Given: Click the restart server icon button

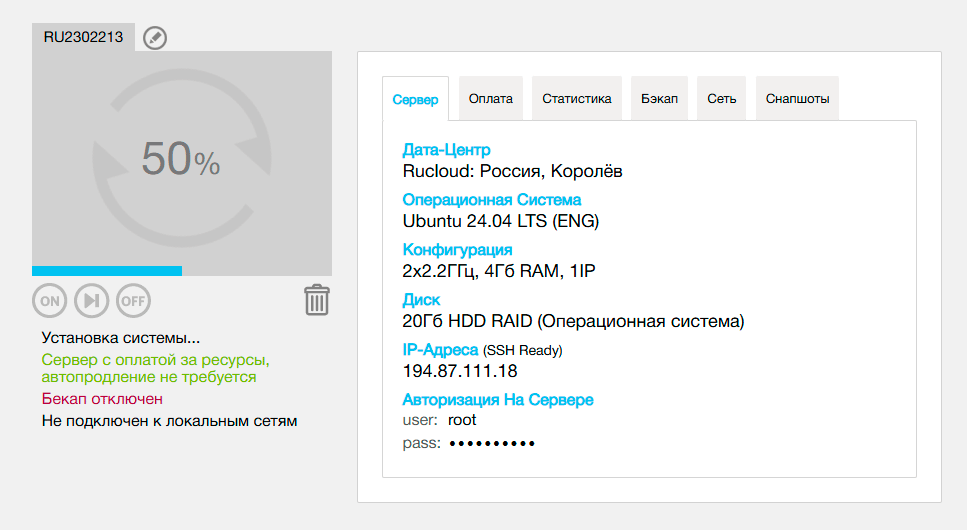Looking at the screenshot, I should pos(91,300).
